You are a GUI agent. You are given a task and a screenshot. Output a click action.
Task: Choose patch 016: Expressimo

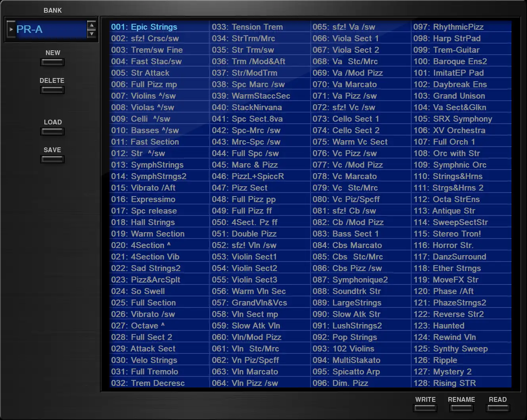click(x=143, y=199)
